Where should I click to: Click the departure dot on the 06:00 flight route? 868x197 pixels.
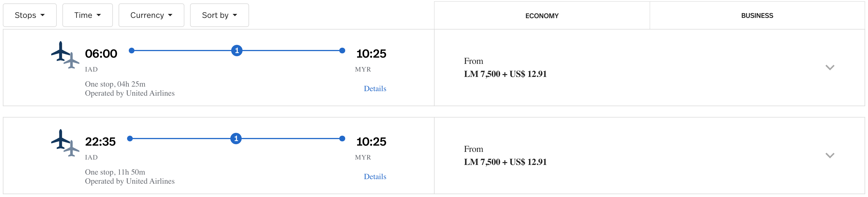click(132, 51)
